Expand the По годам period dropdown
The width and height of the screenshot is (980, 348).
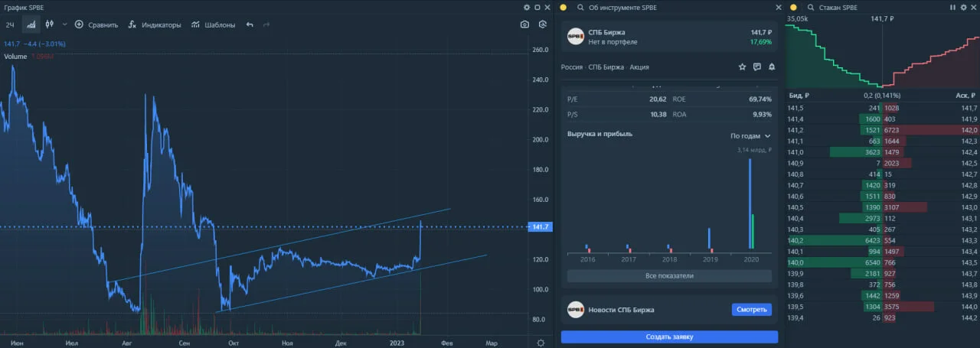[750, 136]
